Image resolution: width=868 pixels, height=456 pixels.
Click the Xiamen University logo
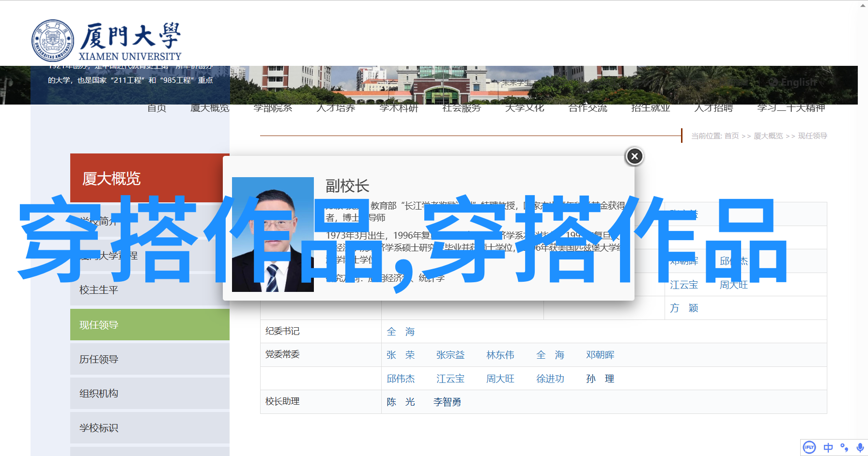pyautogui.click(x=107, y=42)
